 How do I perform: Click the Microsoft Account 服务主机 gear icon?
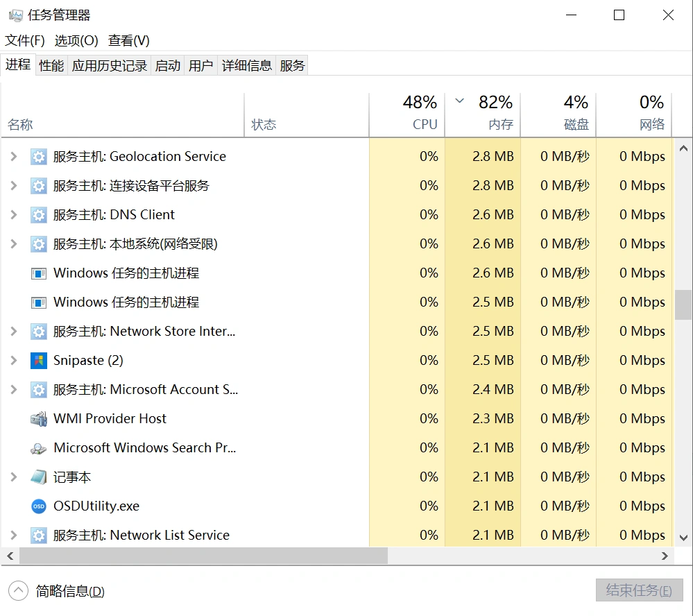click(x=39, y=389)
